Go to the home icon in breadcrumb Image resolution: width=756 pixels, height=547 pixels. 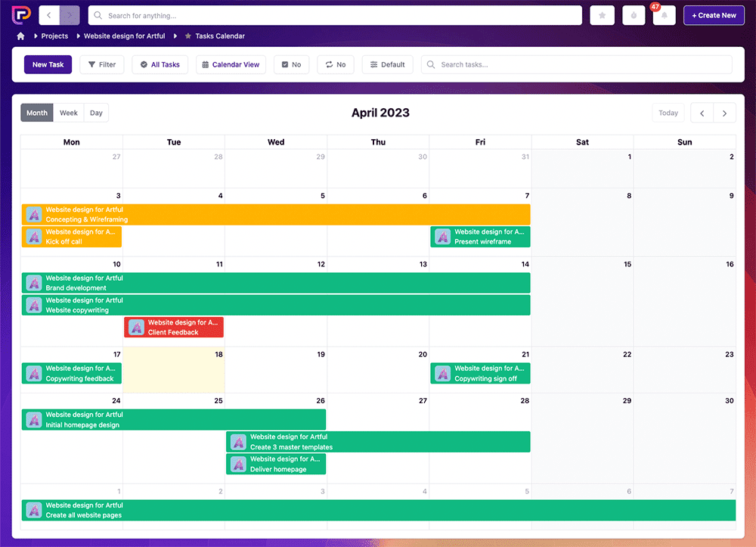[x=20, y=36]
